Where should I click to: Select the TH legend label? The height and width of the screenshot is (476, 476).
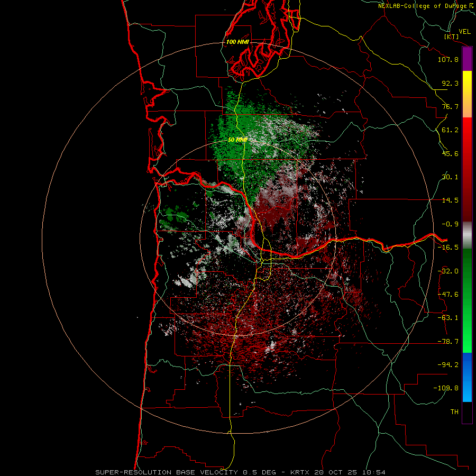(454, 412)
